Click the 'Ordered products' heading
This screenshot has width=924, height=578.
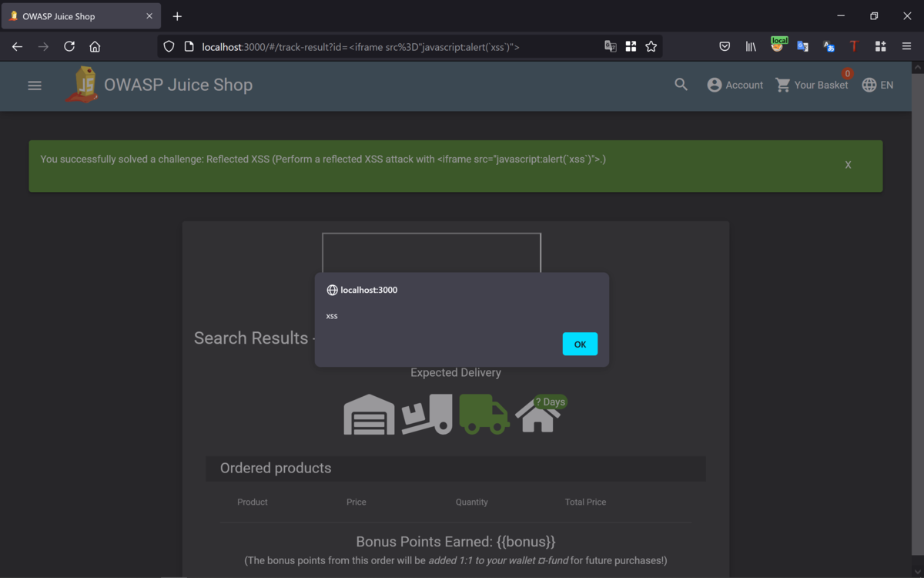click(x=276, y=468)
